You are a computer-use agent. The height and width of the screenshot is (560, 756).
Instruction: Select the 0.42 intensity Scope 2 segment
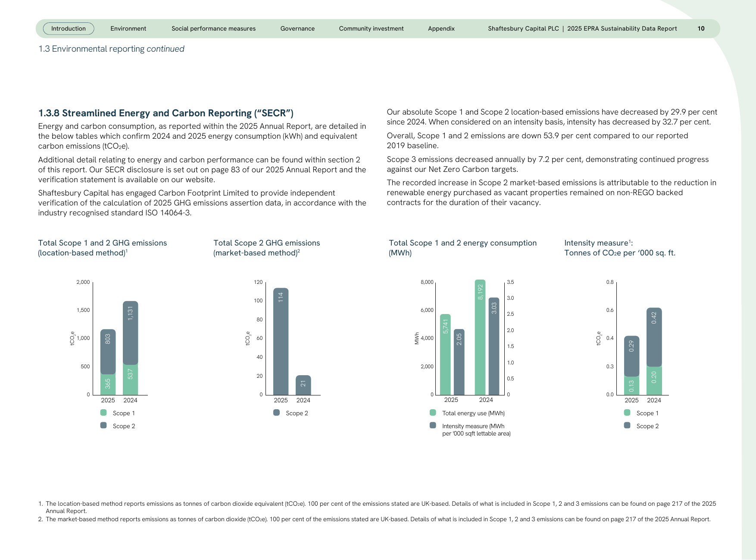pos(654,337)
